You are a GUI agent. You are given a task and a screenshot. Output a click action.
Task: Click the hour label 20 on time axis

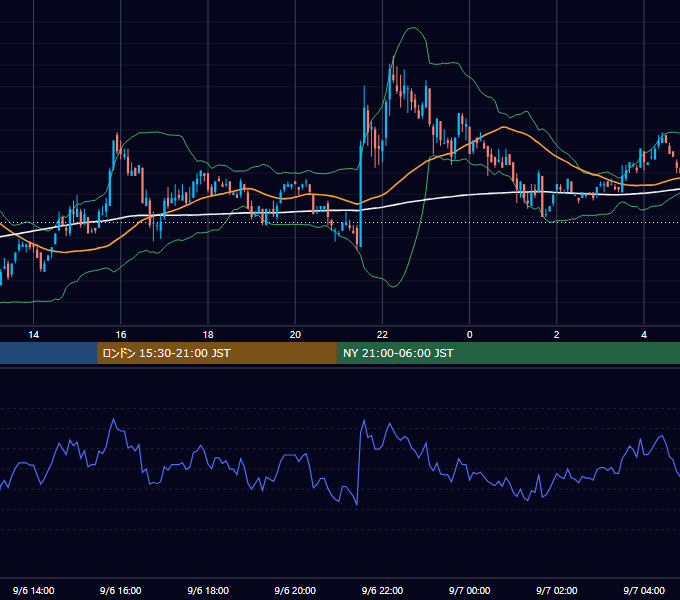pos(295,335)
